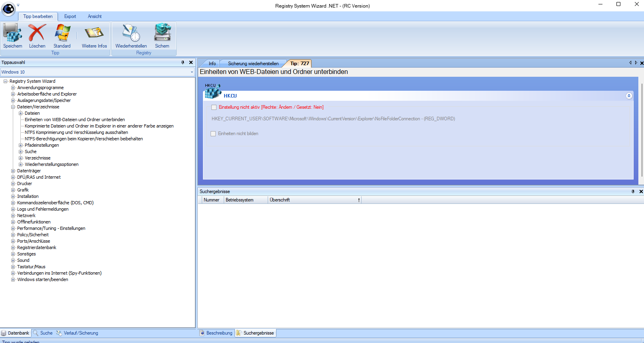Switch to Datenbank bottom tab

[15, 333]
